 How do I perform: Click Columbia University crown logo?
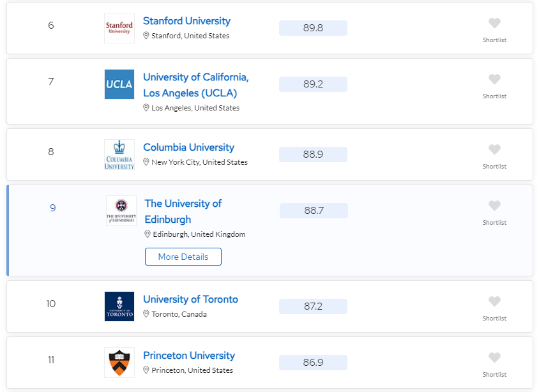pos(119,155)
